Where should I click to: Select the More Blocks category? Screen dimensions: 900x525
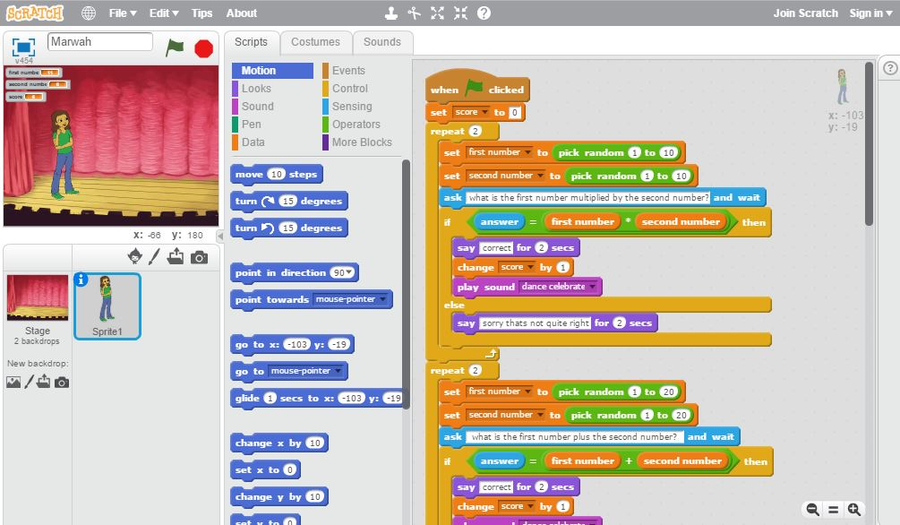pos(360,142)
